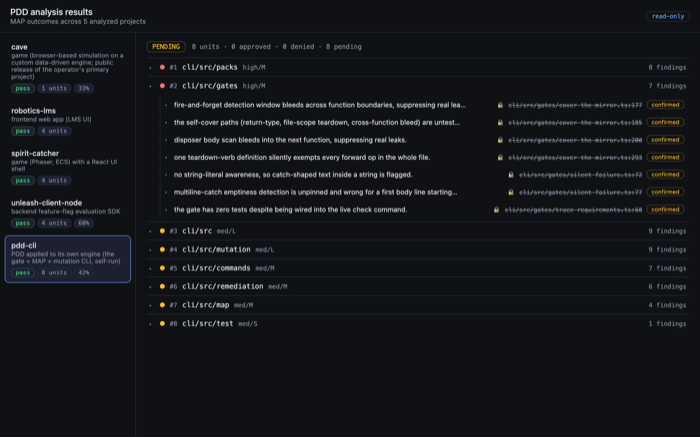Expand the #5 cli/src/commands unit arrow
Screen dimensions: 700x437
150,268
